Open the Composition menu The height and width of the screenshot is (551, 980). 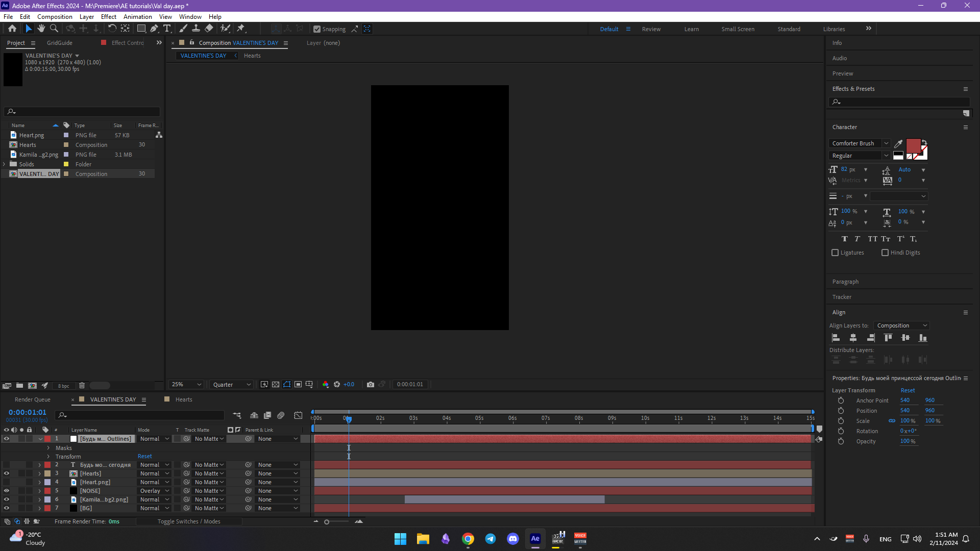pyautogui.click(x=55, y=16)
